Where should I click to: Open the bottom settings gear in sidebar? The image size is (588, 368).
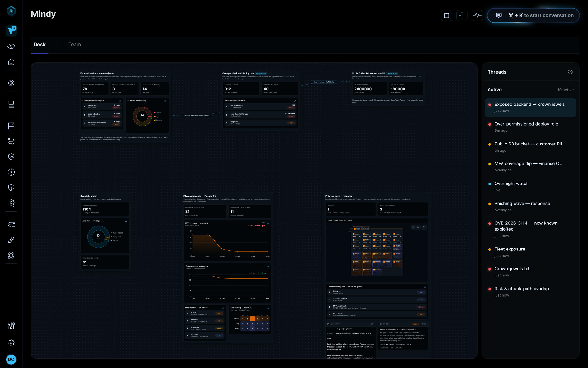click(11, 342)
